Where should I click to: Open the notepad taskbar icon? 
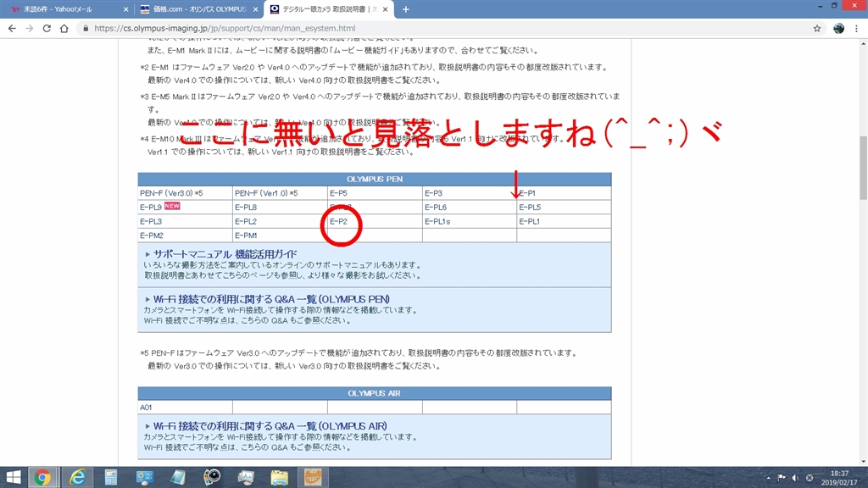[178, 477]
